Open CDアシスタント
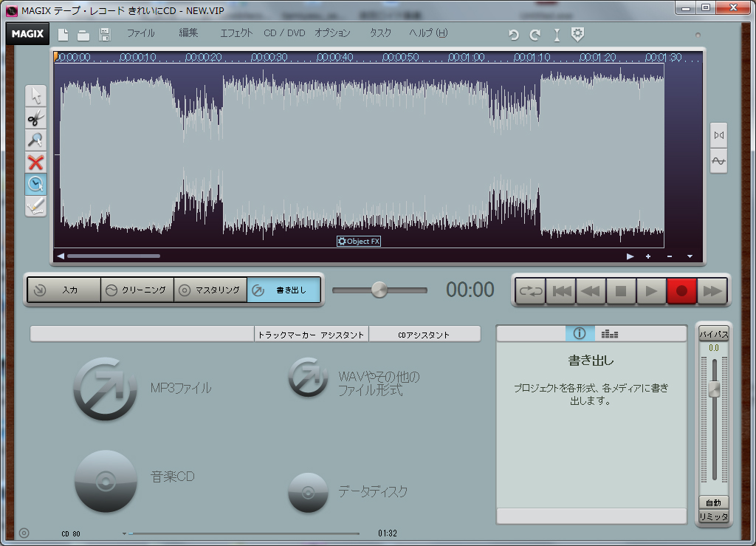Image resolution: width=756 pixels, height=546 pixels. pyautogui.click(x=425, y=335)
